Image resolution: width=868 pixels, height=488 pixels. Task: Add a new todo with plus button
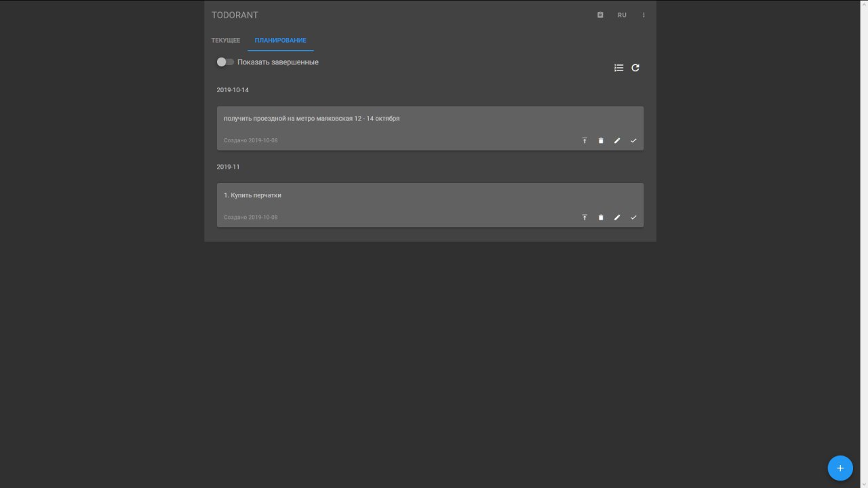coord(840,468)
